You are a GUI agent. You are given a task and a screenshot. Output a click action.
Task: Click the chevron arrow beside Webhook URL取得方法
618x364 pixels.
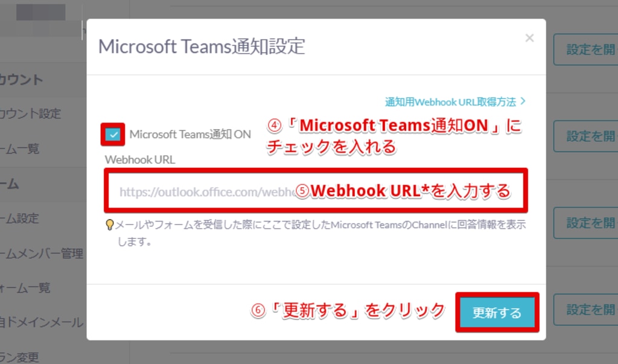pyautogui.click(x=523, y=101)
